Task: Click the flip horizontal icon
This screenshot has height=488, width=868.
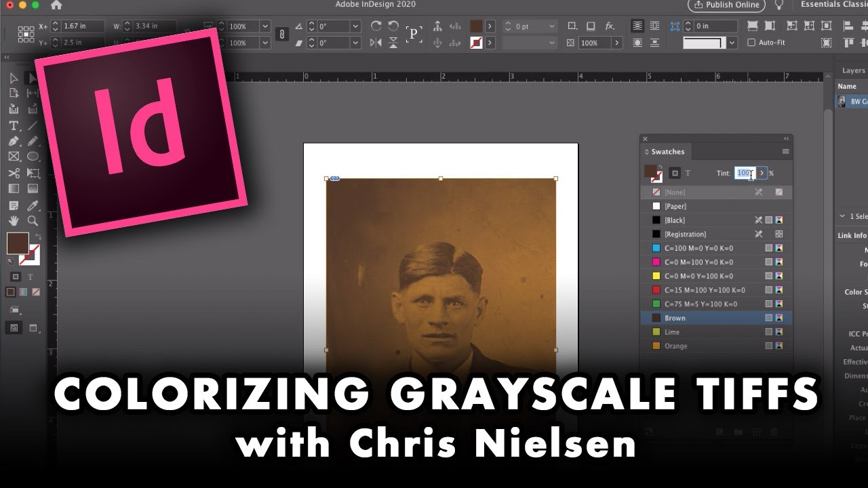Action: (x=376, y=43)
